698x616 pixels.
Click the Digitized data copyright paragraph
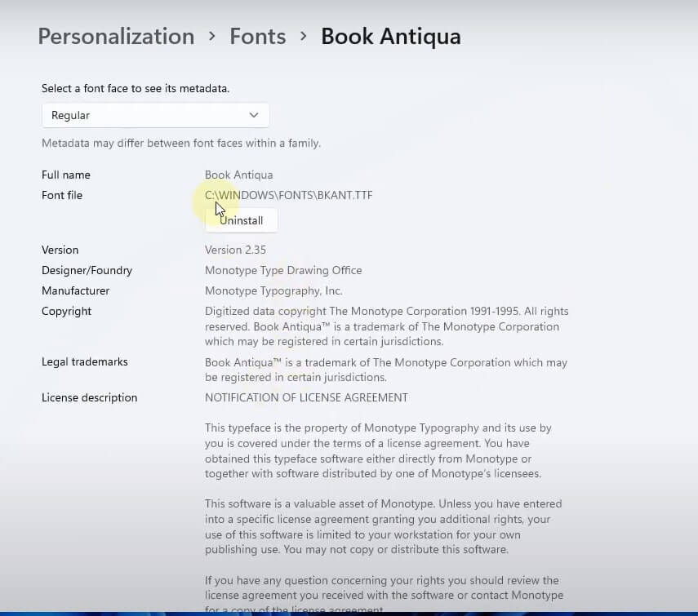[x=386, y=326]
